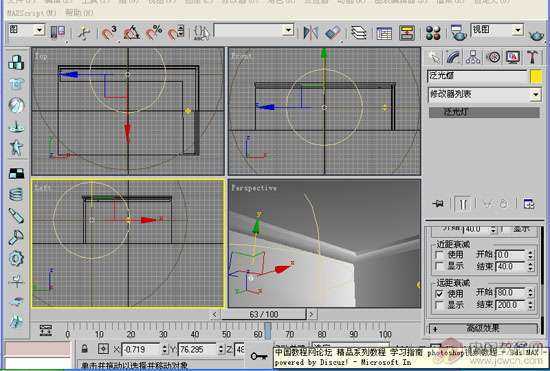550x371 pixels.
Task: Step to the previous frame with < arrow
Action: click(214, 314)
